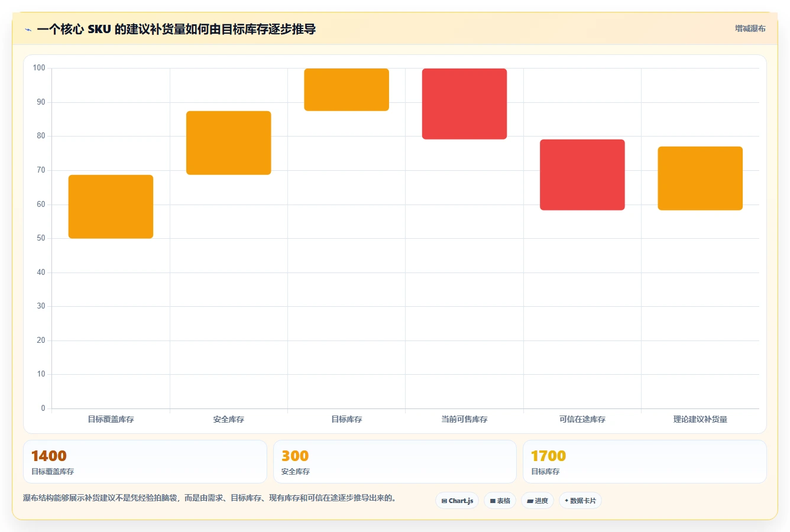Select the orange bar for 理论建议补货量

[700, 179]
